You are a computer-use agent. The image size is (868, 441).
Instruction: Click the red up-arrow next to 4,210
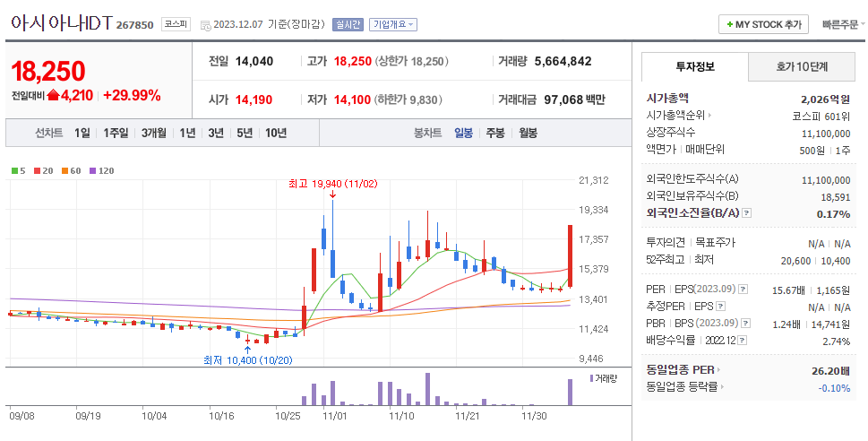(x=53, y=95)
